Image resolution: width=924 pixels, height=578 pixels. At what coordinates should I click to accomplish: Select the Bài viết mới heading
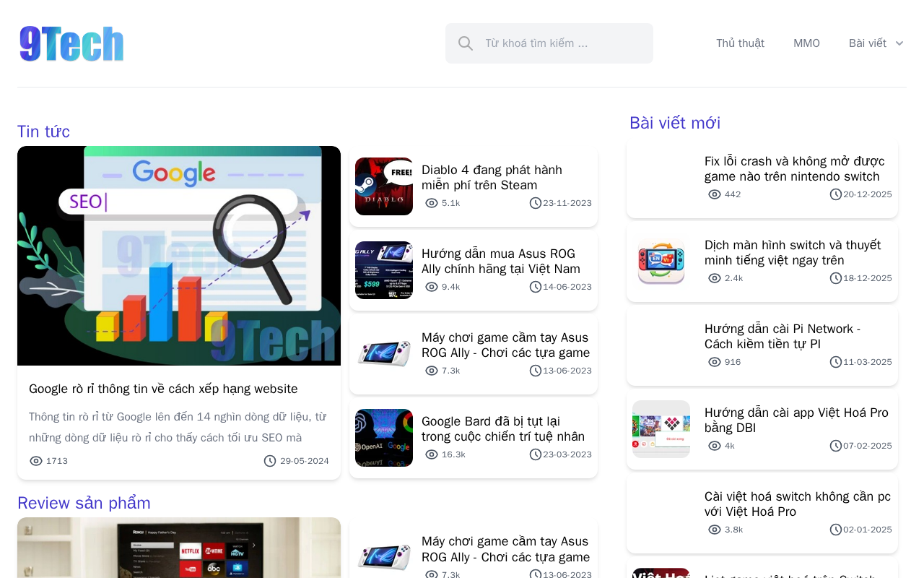tap(675, 123)
